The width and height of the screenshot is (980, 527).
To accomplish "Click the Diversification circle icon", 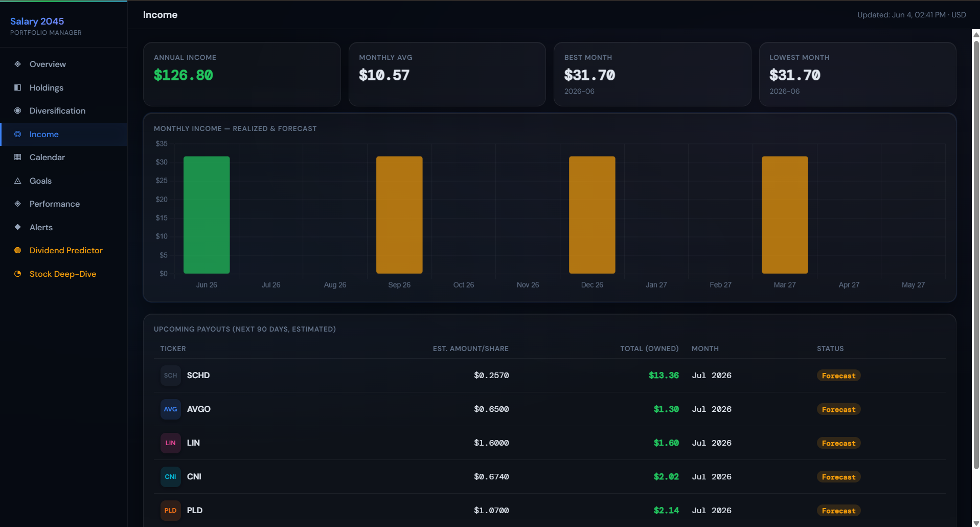I will pos(18,111).
